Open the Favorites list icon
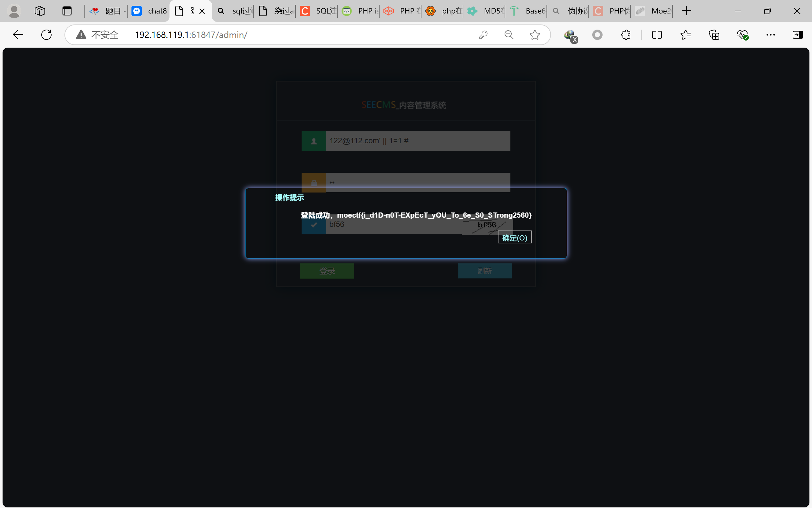This screenshot has height=508, width=812. (685, 34)
